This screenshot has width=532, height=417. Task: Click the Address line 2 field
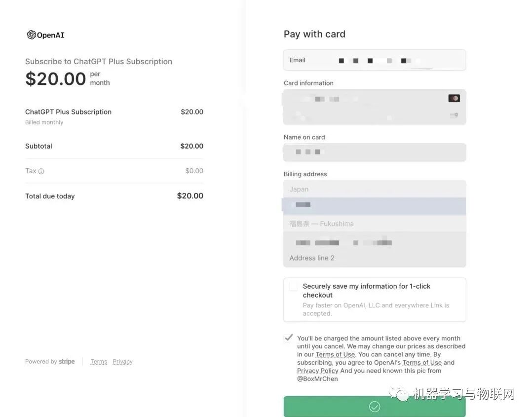[x=374, y=258]
